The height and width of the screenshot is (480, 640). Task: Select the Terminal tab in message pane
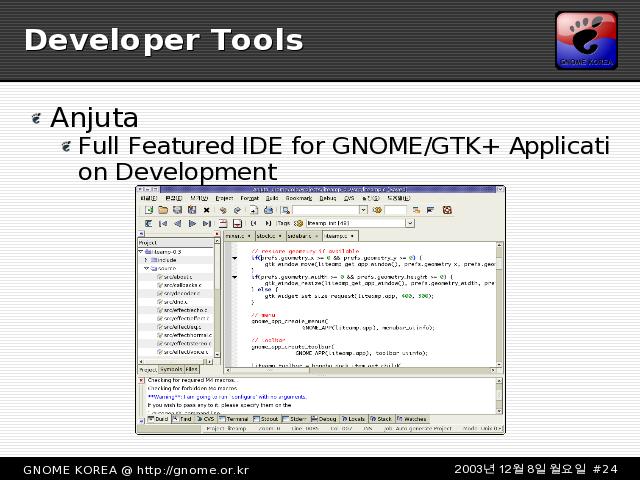pos(236,419)
